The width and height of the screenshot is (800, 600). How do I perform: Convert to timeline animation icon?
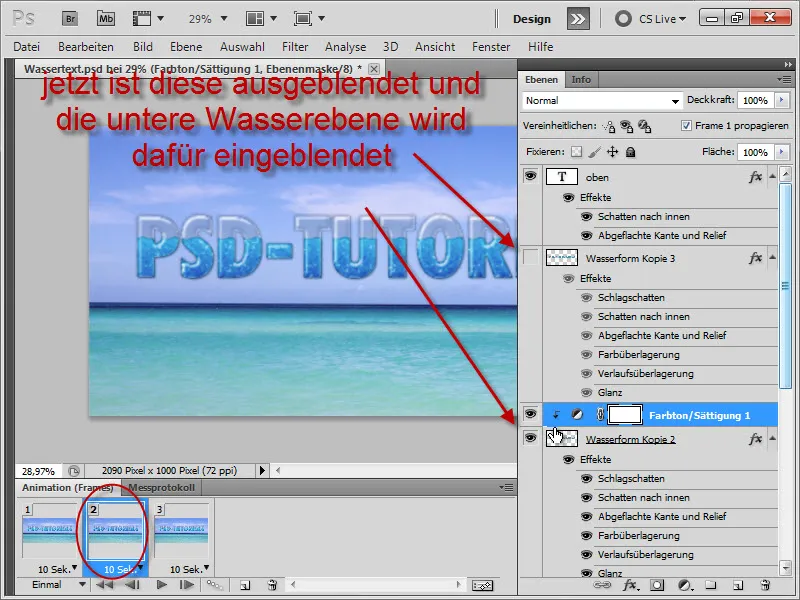[482, 585]
